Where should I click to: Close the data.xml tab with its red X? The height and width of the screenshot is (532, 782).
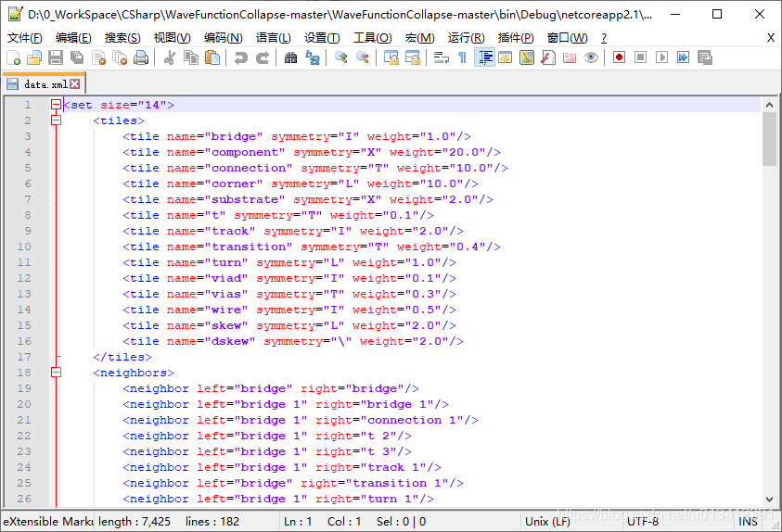[75, 83]
